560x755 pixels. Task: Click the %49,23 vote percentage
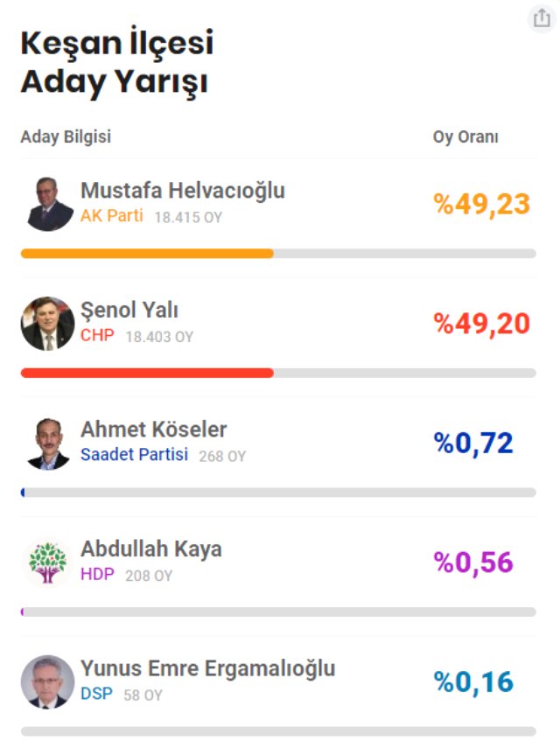pos(481,204)
